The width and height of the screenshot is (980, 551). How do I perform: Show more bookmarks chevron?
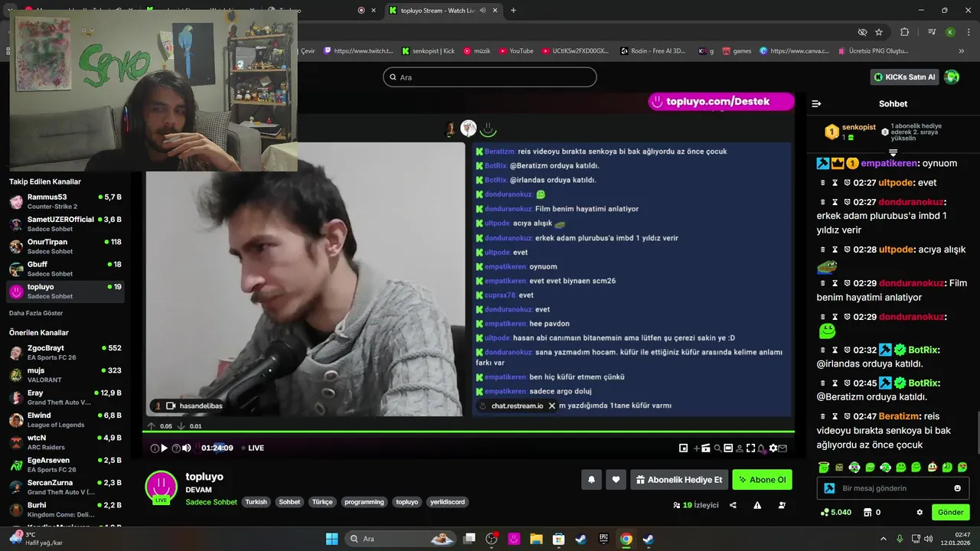[962, 51]
